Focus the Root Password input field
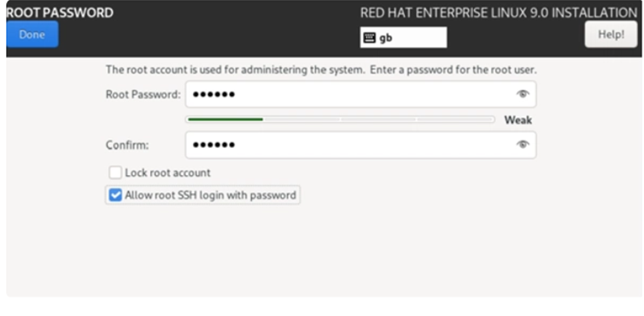The image size is (644, 316). coord(360,95)
